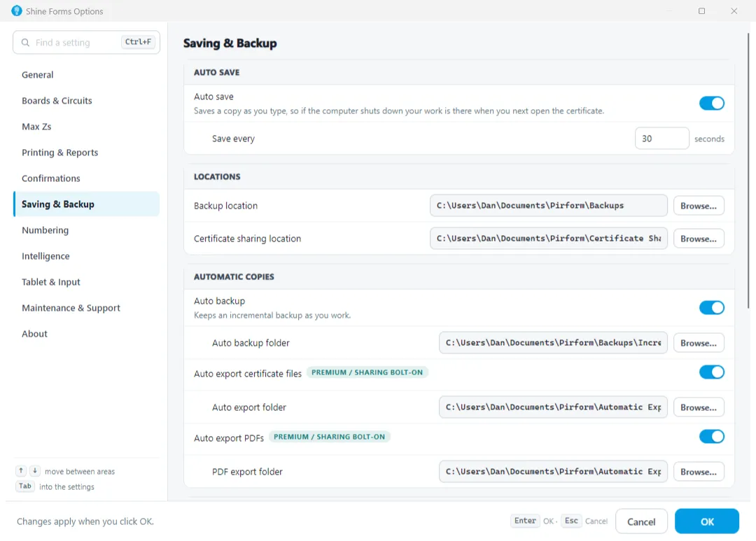The height and width of the screenshot is (541, 756).
Task: Select Maintenance & Support section
Action: 86,308
